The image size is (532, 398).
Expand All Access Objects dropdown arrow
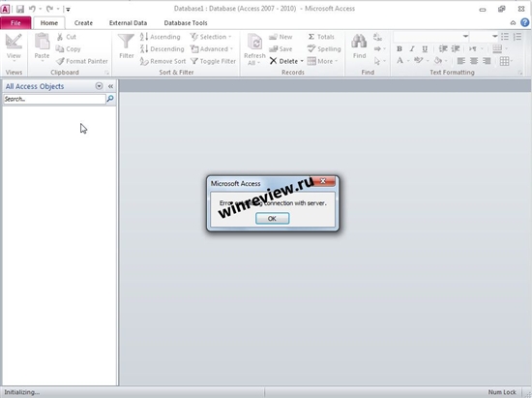pos(99,86)
